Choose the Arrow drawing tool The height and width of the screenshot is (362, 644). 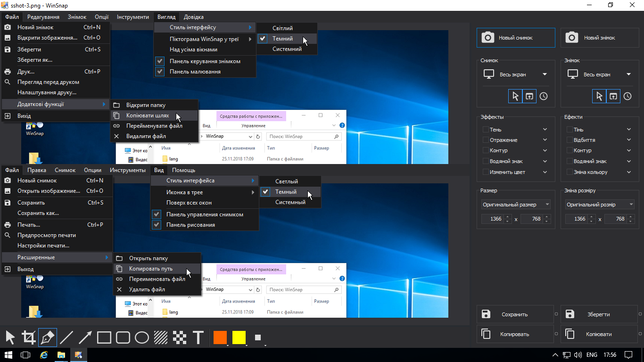click(85, 337)
